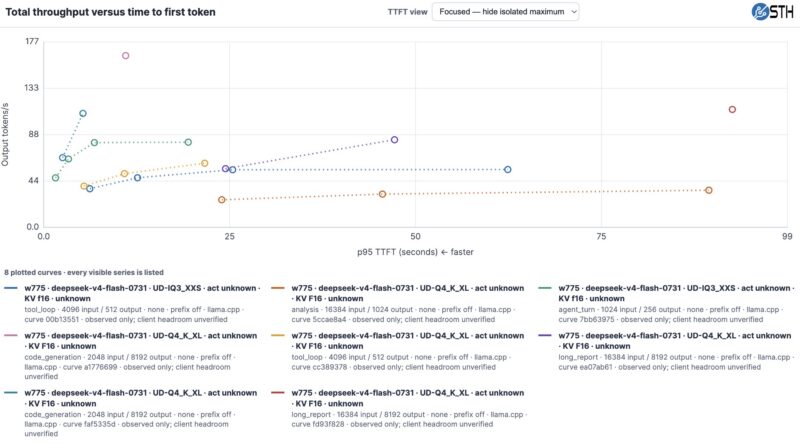Click the yellow legend swatch for curve cc389378
Image resolution: width=800 pixels, height=444 pixels.
278,336
